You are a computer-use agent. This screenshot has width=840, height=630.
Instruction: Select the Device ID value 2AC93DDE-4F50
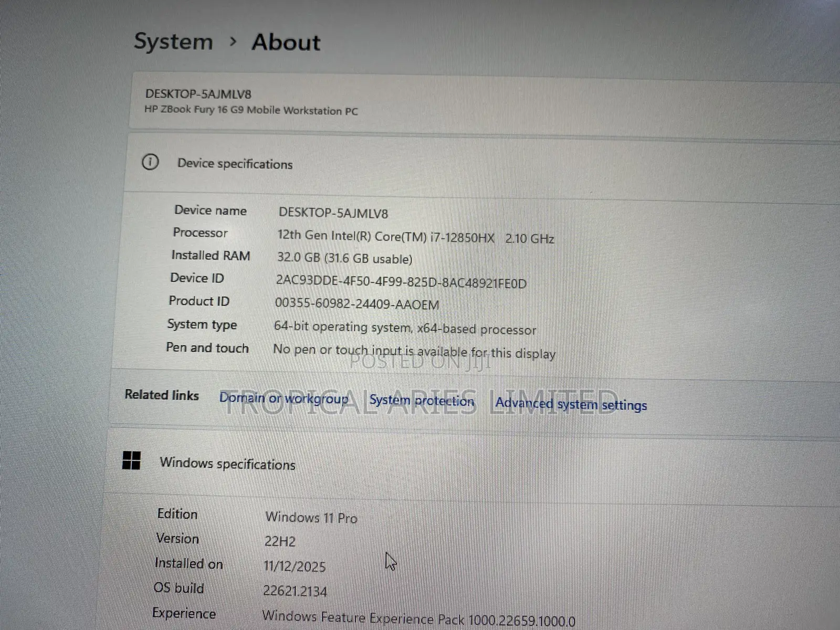[x=401, y=282]
